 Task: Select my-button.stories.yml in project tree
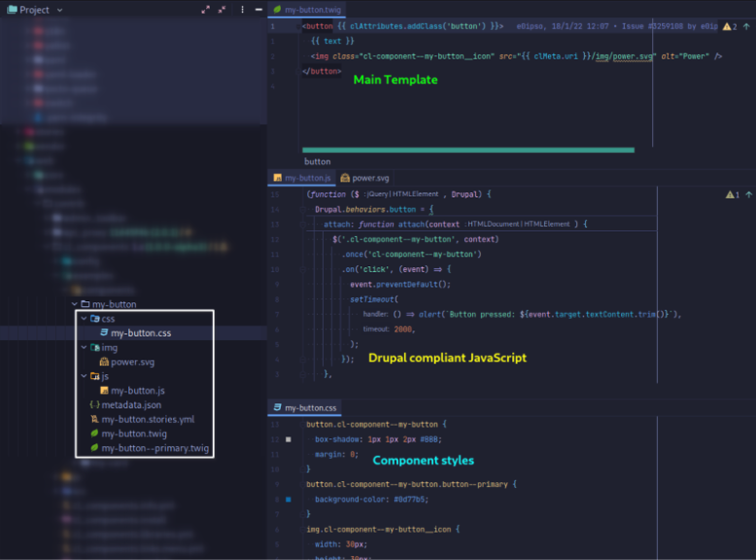pyautogui.click(x=147, y=419)
